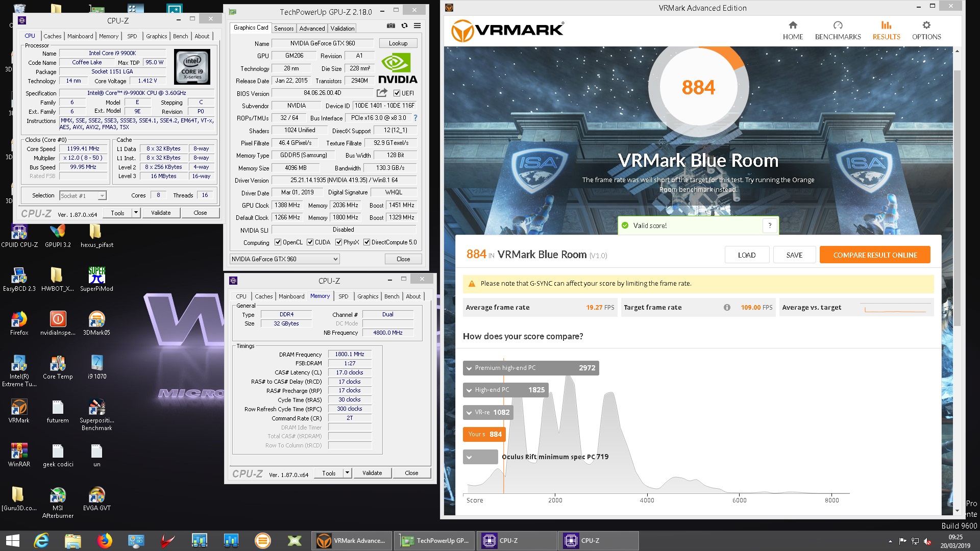Click the info icon next to Target frame rate

point(727,307)
